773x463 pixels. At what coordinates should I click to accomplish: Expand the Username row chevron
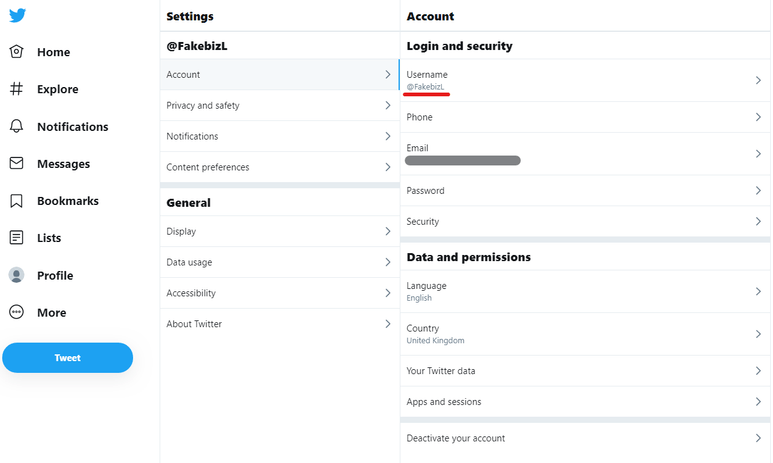pos(758,80)
